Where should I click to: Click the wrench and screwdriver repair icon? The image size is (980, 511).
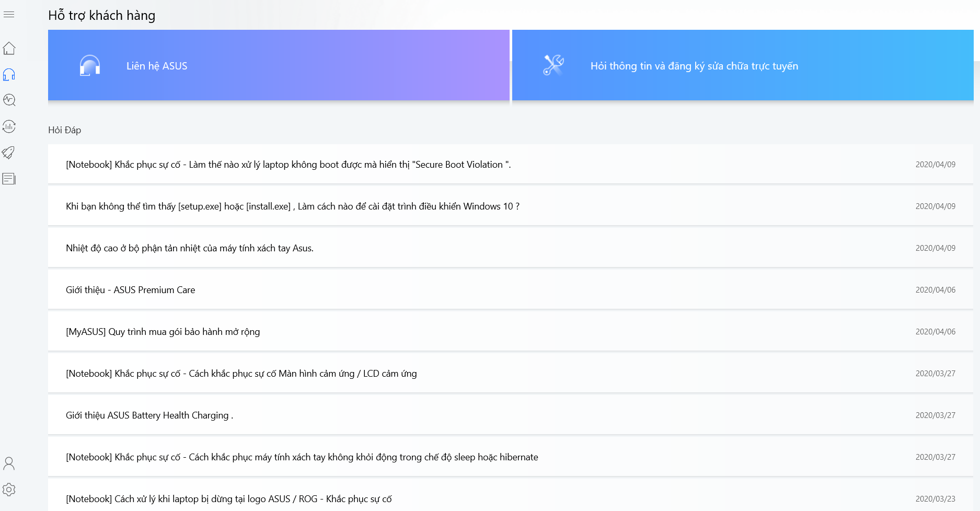pos(554,65)
